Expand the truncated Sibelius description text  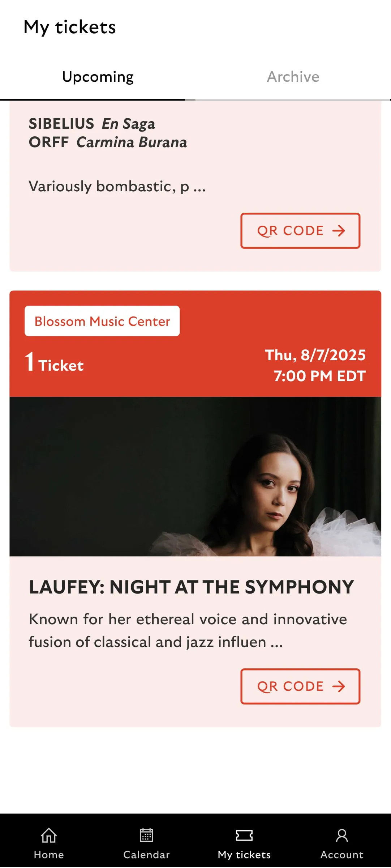[x=116, y=187]
